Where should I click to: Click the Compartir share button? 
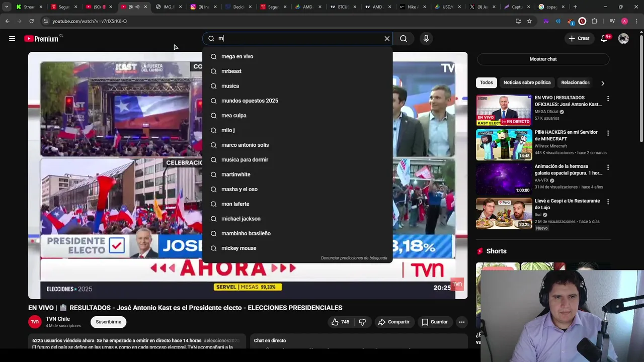click(394, 322)
